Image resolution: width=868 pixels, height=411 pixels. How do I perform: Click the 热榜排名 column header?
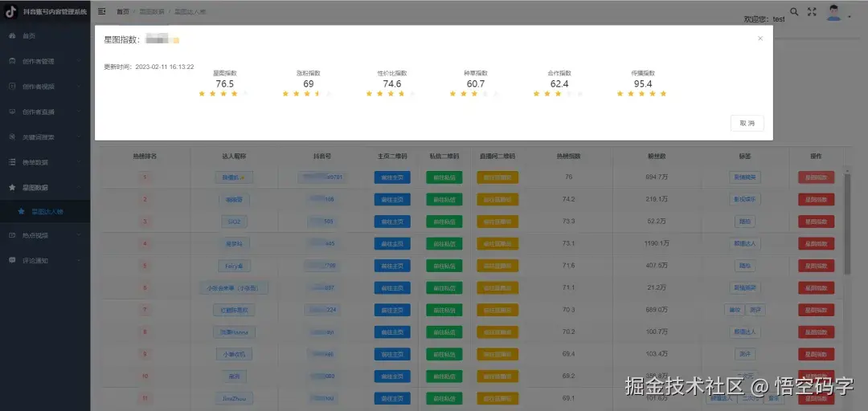tap(145, 157)
